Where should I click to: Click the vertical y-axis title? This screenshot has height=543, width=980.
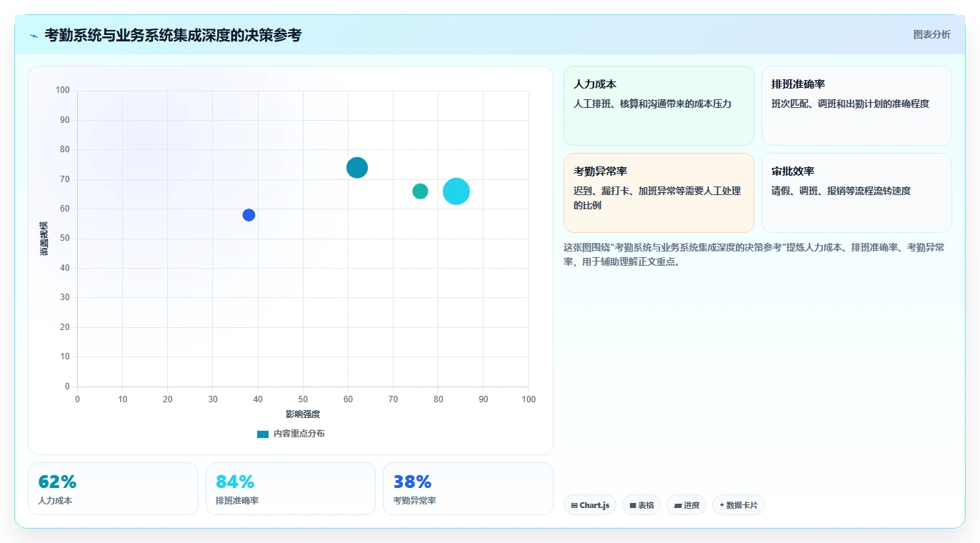coord(44,239)
